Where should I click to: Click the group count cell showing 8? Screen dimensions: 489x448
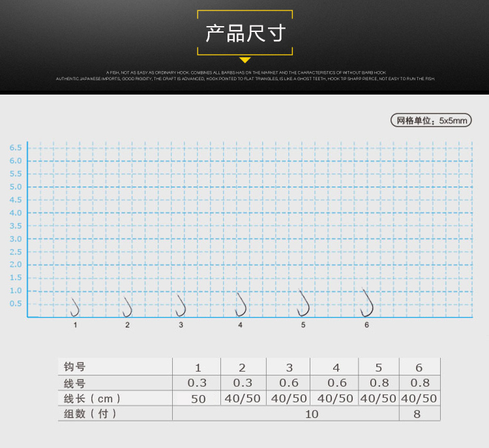click(x=419, y=414)
